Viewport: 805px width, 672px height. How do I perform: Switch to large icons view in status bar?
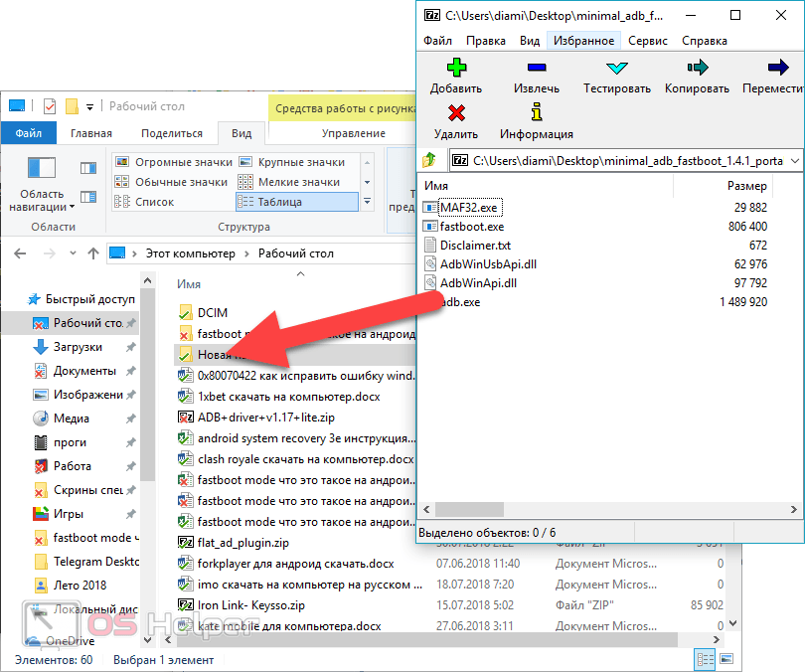pyautogui.click(x=725, y=659)
